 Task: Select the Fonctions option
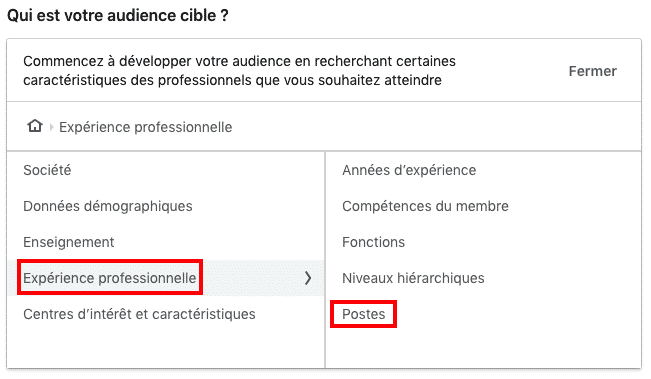tap(373, 242)
